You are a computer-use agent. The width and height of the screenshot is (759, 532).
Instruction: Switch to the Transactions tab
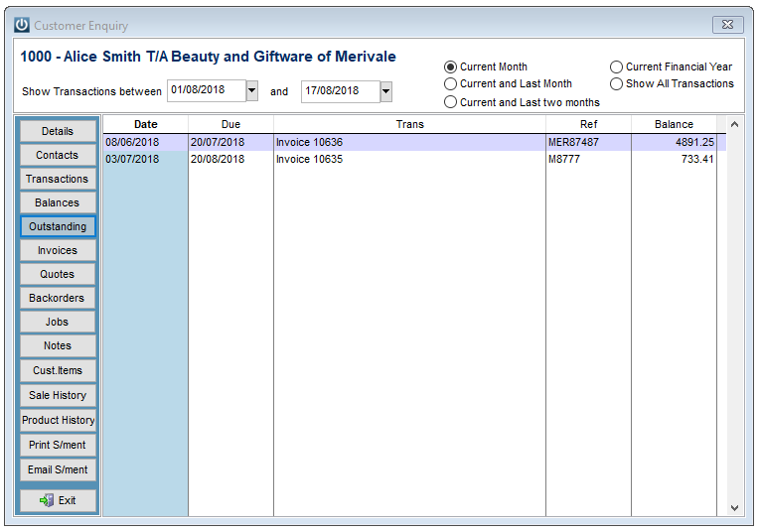tap(58, 179)
